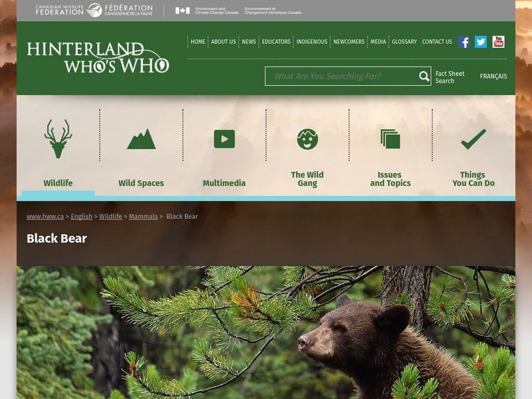Image resolution: width=532 pixels, height=399 pixels.
Task: Click the stacked pages Issues icon
Action: [390, 139]
